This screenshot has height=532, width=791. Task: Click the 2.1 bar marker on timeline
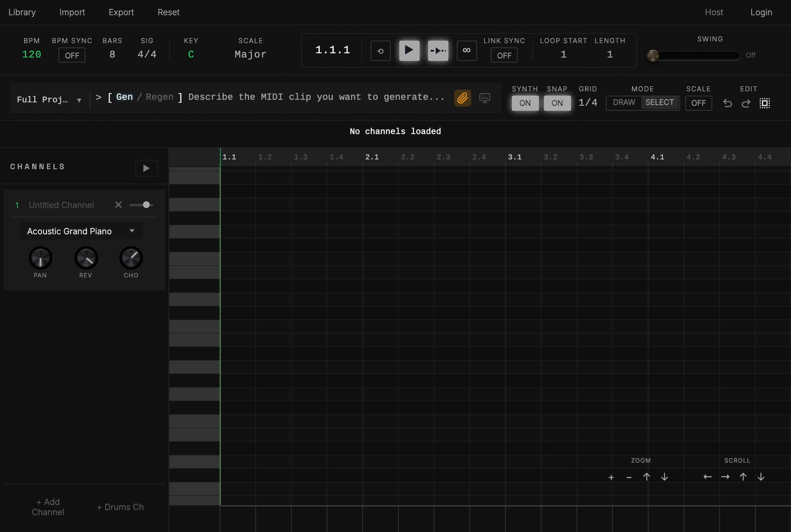coord(372,157)
